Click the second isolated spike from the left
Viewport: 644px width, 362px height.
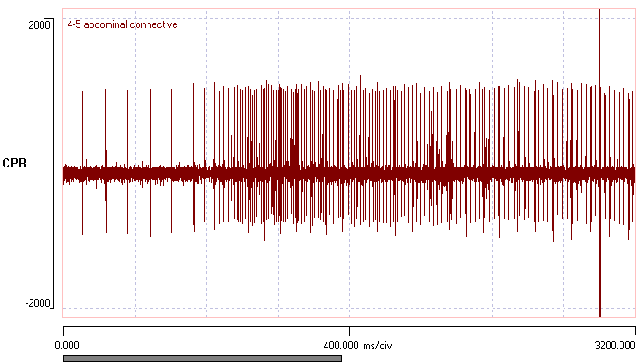(105, 118)
